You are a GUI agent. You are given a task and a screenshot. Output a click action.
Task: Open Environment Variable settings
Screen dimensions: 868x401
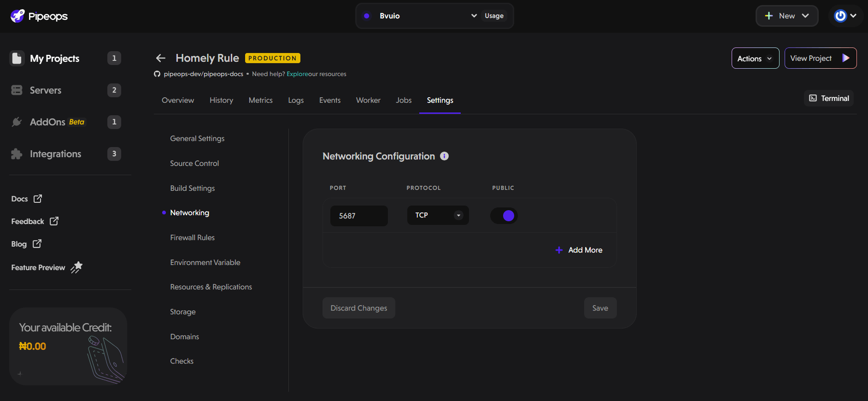pyautogui.click(x=205, y=263)
